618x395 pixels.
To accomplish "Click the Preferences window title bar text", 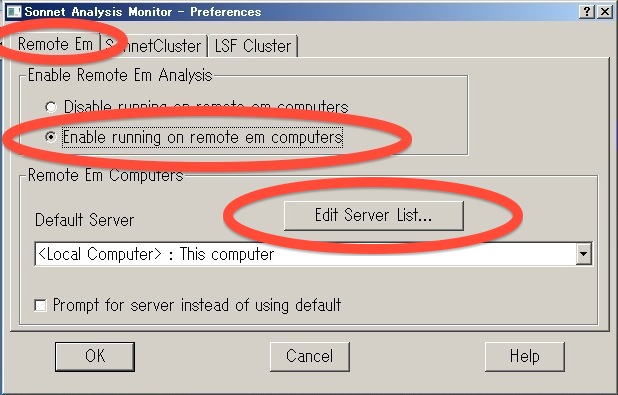I will click(x=143, y=12).
